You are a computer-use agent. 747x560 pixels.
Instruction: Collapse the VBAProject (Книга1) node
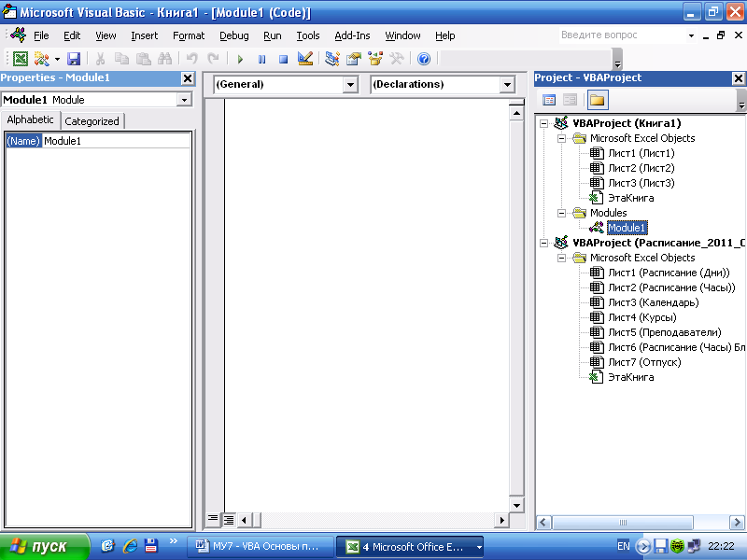544,123
